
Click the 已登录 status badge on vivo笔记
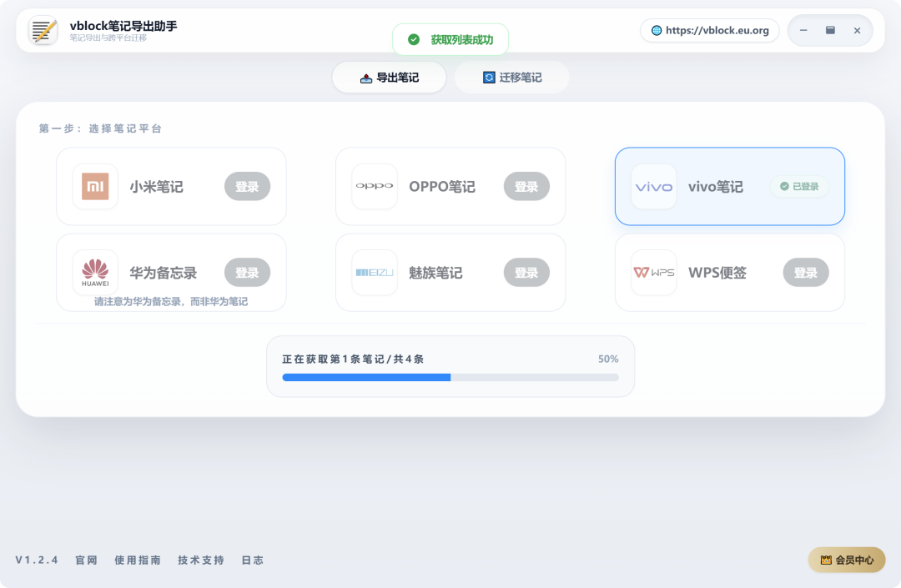(799, 186)
